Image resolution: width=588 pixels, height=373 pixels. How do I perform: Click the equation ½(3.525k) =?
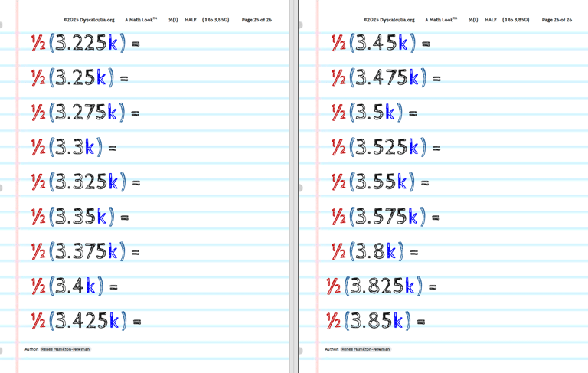(386, 147)
